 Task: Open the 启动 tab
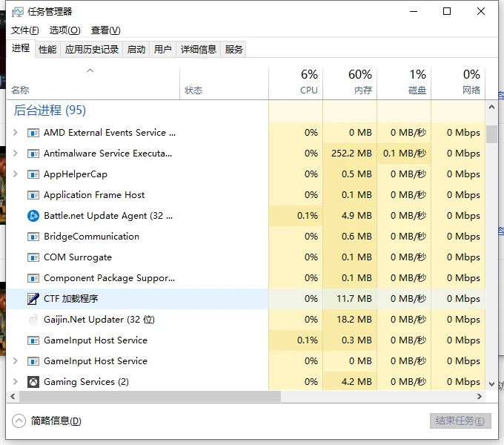click(x=136, y=49)
